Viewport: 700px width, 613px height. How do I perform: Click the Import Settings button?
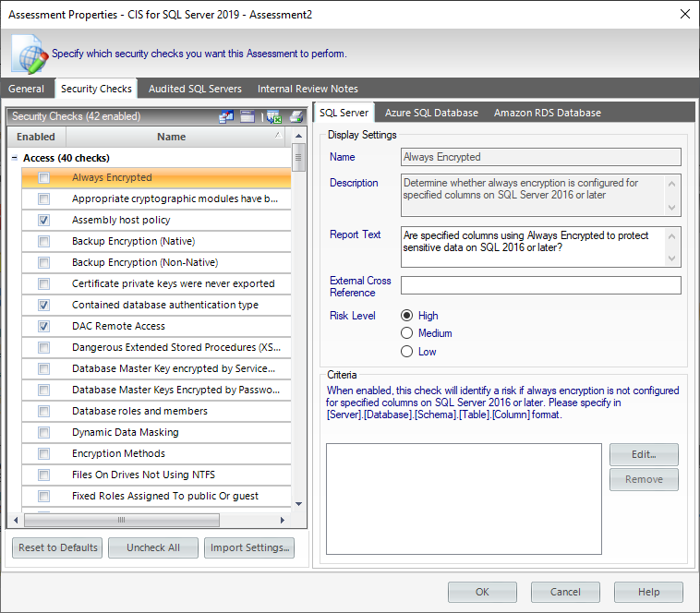(x=249, y=547)
